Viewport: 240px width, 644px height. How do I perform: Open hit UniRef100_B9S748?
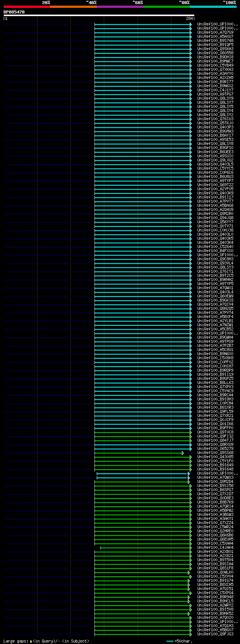[215, 41]
